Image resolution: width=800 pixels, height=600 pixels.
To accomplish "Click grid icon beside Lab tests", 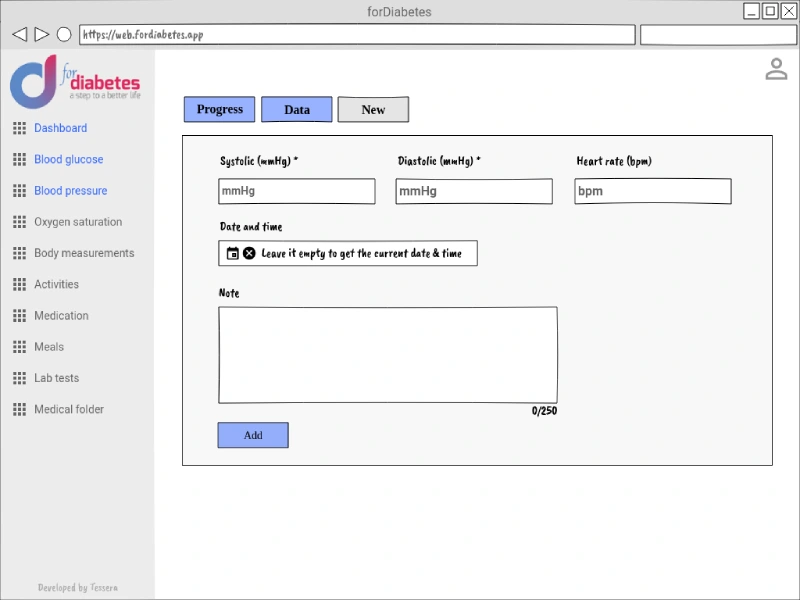I will (x=19, y=378).
